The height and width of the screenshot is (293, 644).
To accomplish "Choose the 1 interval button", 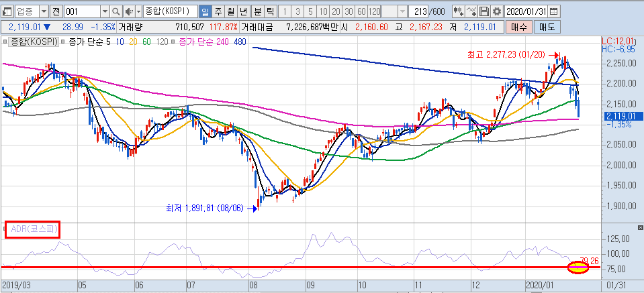I will (284, 11).
